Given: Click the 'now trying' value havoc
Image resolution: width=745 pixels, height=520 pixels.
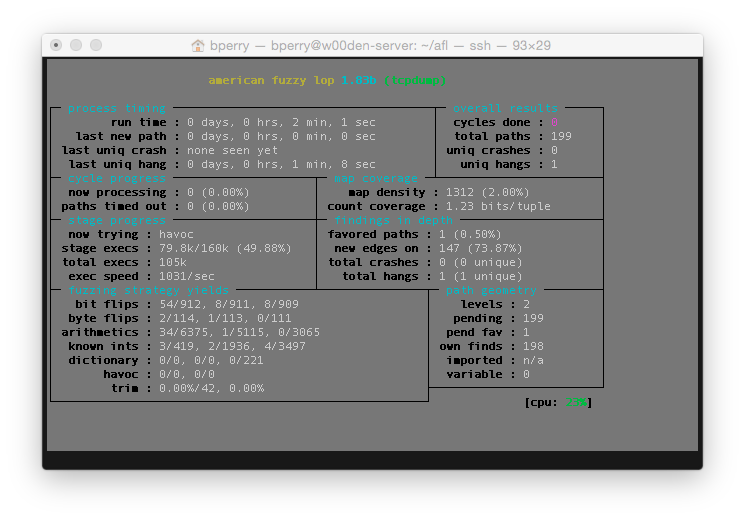Looking at the screenshot, I should point(176,234).
